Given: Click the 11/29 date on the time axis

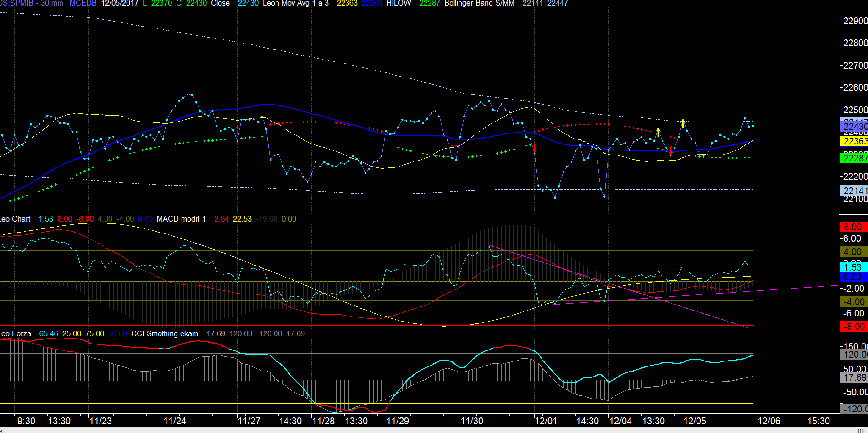Looking at the screenshot, I should click(x=398, y=421).
